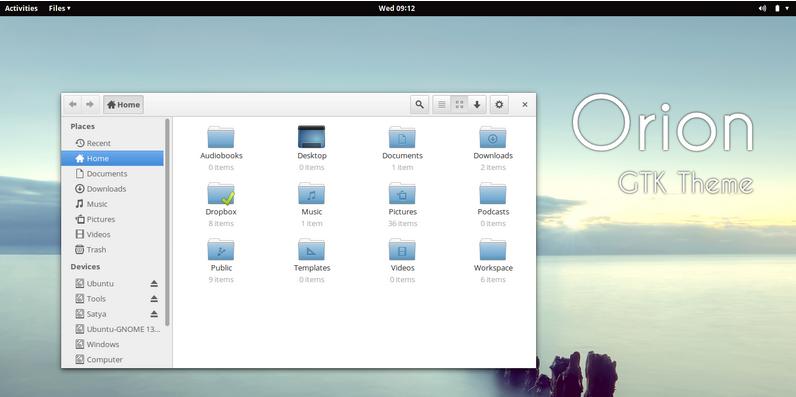Open the clock showing Wed 09:12
The image size is (796, 397).
396,8
